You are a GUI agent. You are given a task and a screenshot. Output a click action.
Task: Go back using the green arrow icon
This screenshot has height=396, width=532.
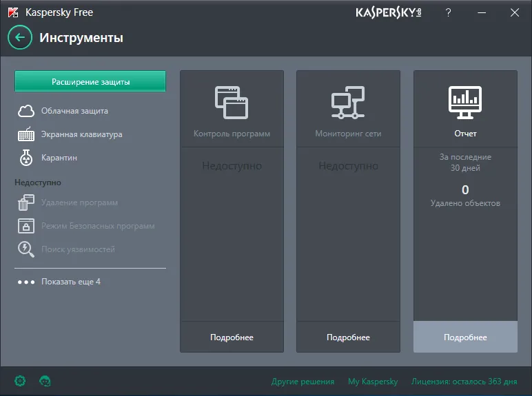pyautogui.click(x=20, y=37)
